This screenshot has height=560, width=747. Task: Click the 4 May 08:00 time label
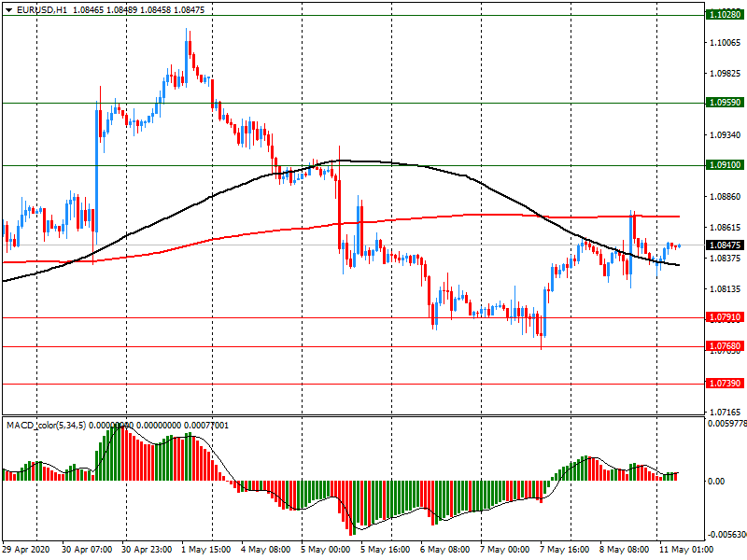(x=266, y=550)
